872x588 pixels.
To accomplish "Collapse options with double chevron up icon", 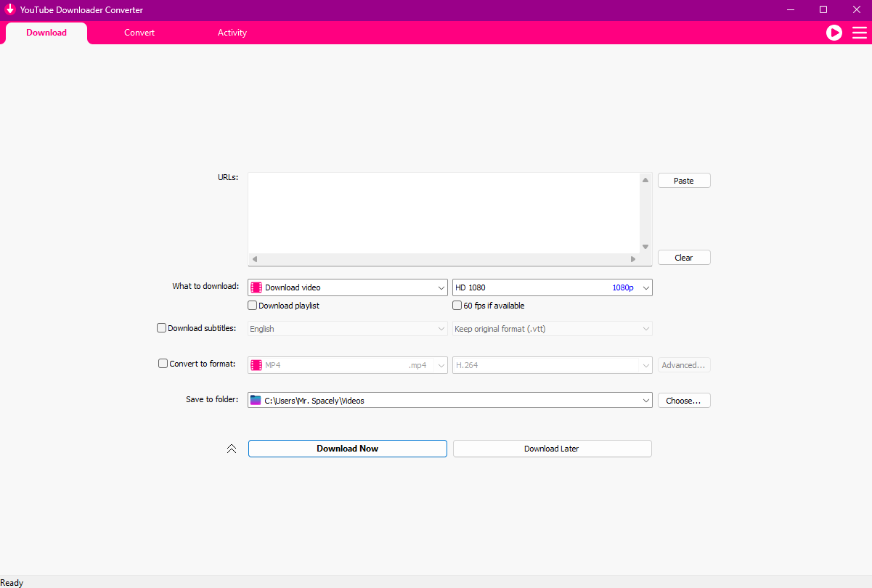I will click(x=232, y=449).
